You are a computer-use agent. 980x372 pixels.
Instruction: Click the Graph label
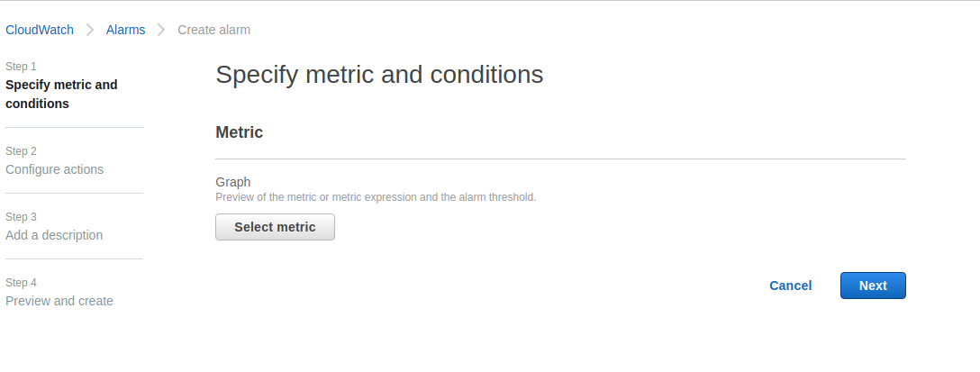[x=232, y=182]
